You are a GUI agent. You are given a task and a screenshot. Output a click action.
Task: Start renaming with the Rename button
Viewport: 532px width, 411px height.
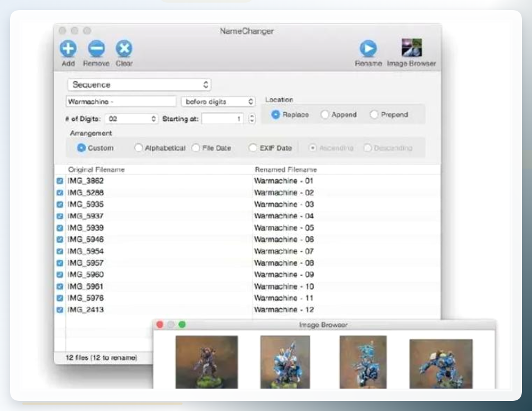[x=368, y=48]
